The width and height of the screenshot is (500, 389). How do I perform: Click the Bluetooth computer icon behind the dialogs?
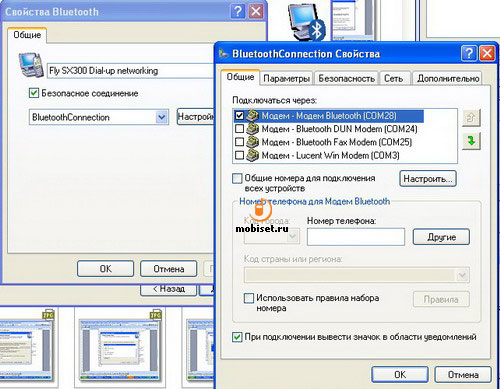[306, 23]
